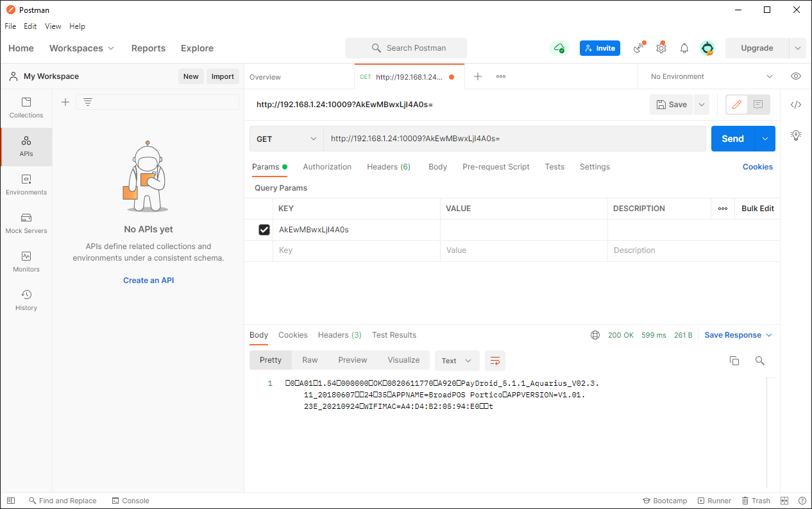Toggle the response line wrap button

point(495,361)
